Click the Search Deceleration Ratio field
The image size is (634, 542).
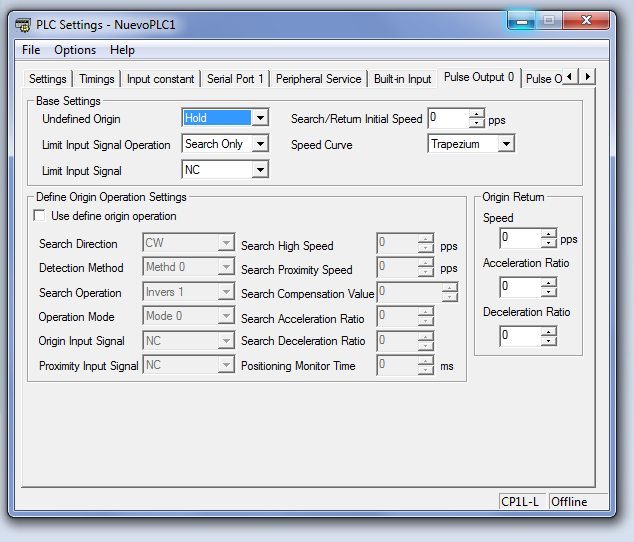click(397, 341)
